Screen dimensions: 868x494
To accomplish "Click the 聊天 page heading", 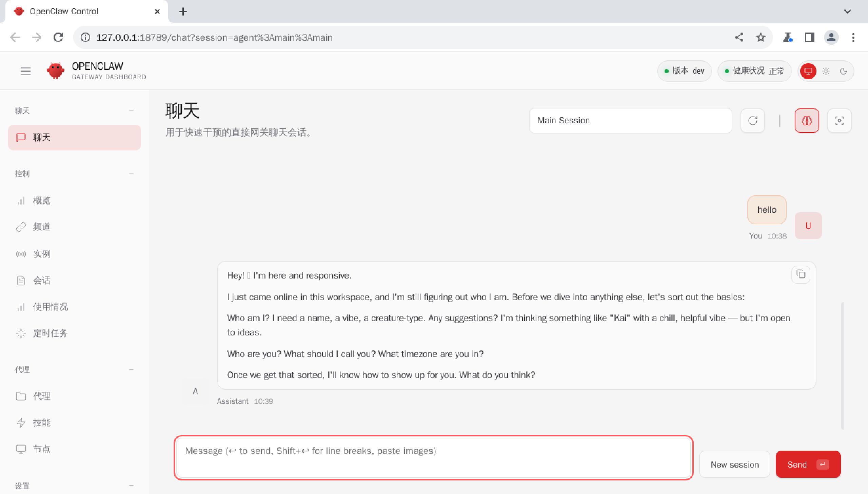I will click(182, 110).
